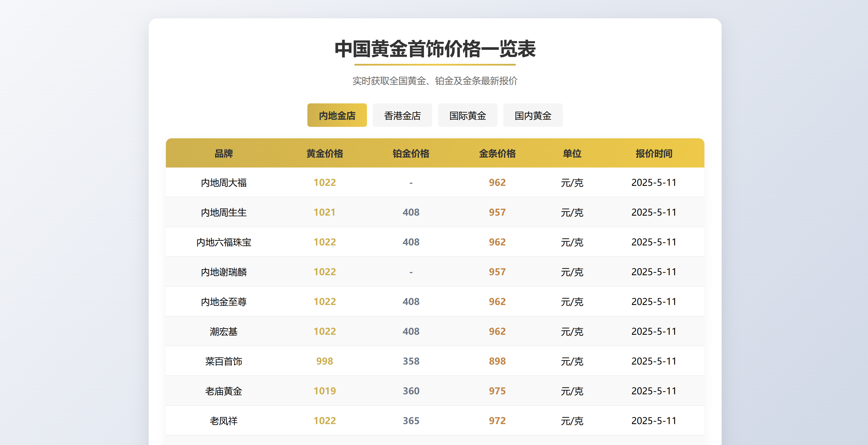Click platinum price 358 for 菜百首饰
The image size is (868, 445).
(411, 361)
